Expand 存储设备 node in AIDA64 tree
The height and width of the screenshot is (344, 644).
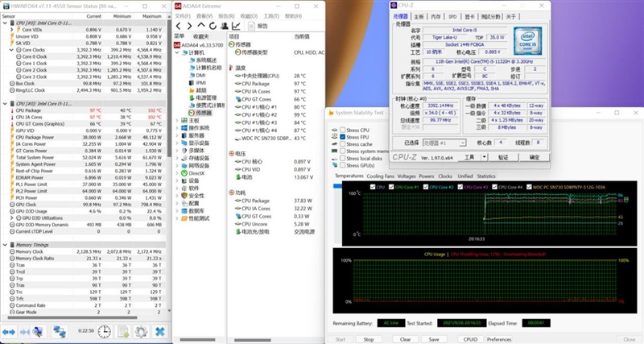coord(177,158)
